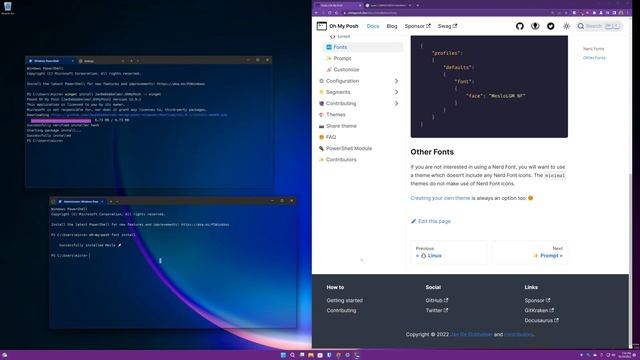Select Fonts in the docs sidebar

pos(363,47)
